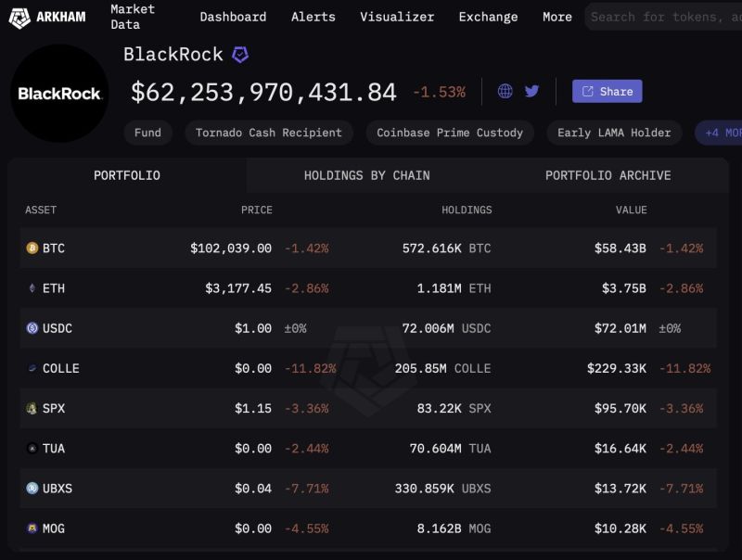Switch to Holdings By Chain tab
The height and width of the screenshot is (560, 742).
[366, 175]
